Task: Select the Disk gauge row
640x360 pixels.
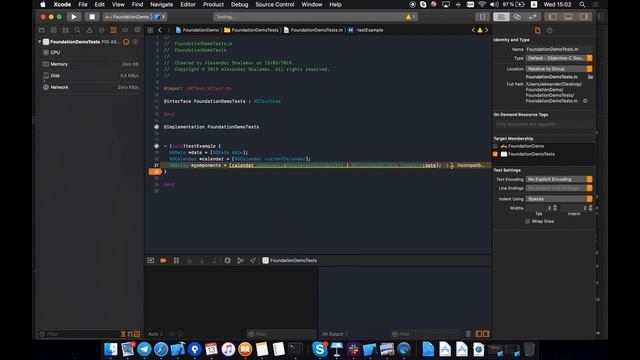Action: tap(90, 76)
